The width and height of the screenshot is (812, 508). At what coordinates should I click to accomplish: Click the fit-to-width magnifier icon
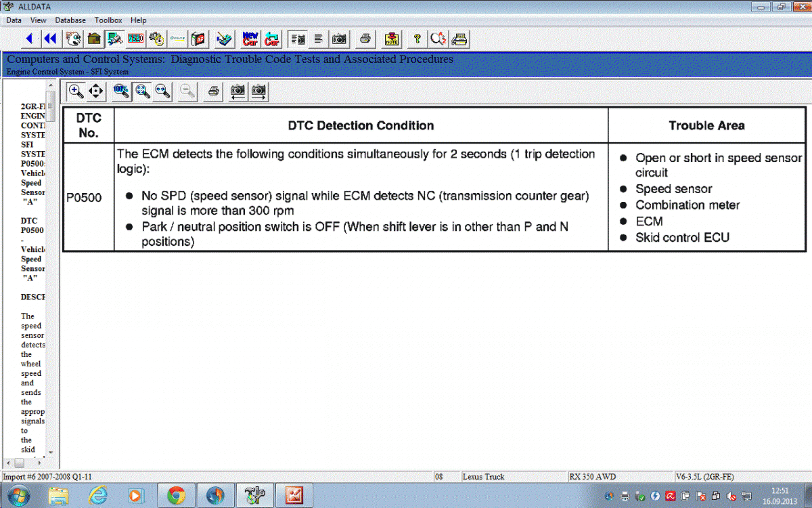pyautogui.click(x=162, y=91)
